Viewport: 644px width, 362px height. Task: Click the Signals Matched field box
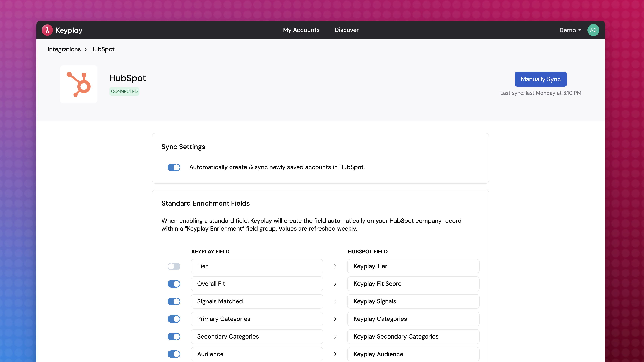(x=257, y=301)
